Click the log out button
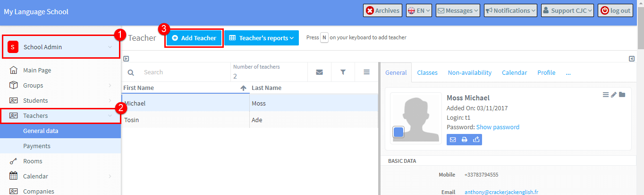The width and height of the screenshot is (644, 195). 616,10
